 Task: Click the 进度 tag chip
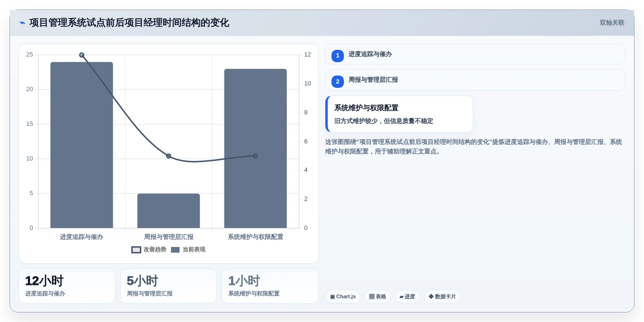[407, 297]
